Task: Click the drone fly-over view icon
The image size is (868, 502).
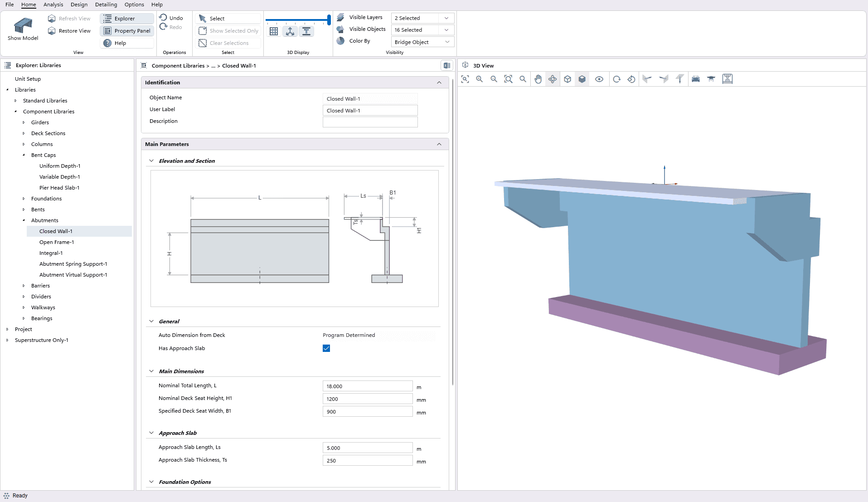Action: 711,79
